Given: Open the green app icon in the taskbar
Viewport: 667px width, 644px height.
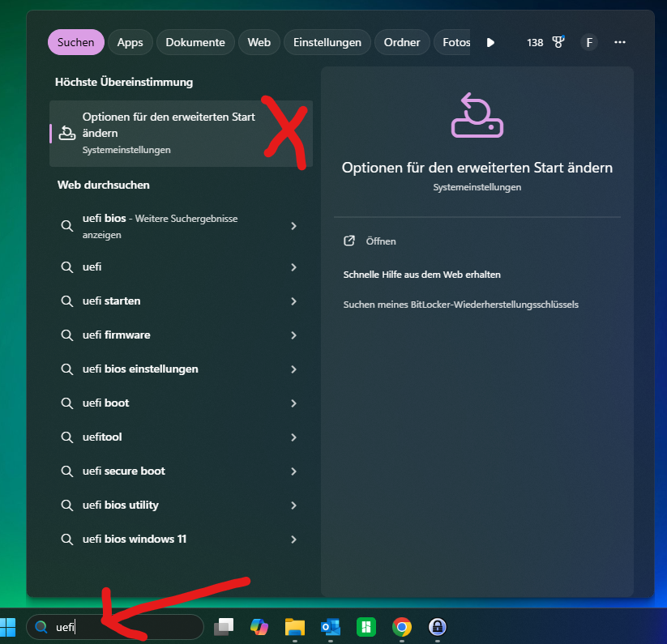Looking at the screenshot, I should click(x=366, y=627).
